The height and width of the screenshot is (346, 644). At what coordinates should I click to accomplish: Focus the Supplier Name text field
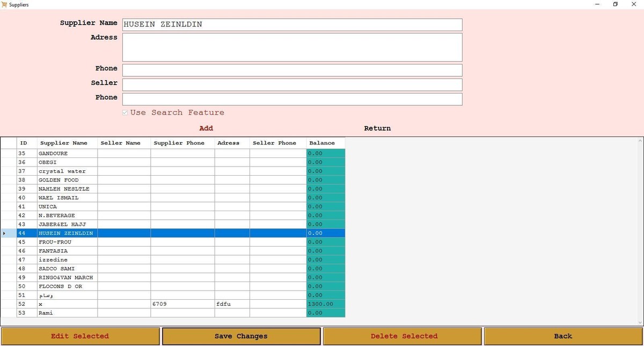coord(292,25)
